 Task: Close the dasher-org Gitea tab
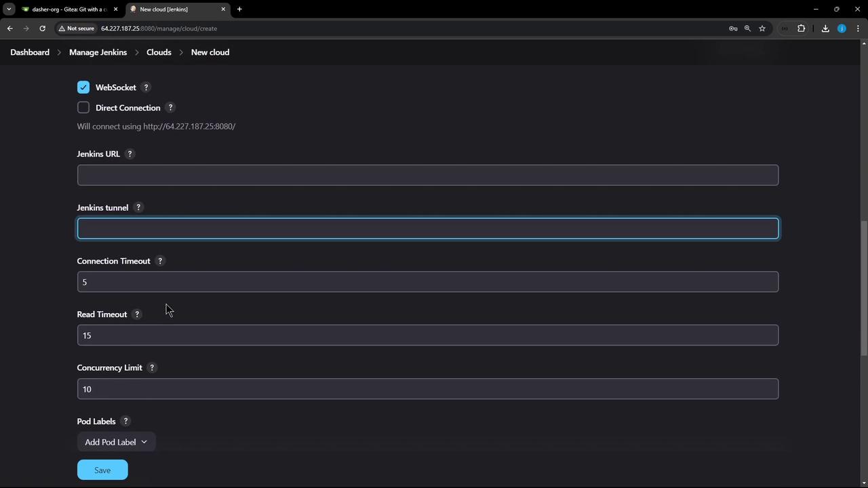pyautogui.click(x=115, y=9)
